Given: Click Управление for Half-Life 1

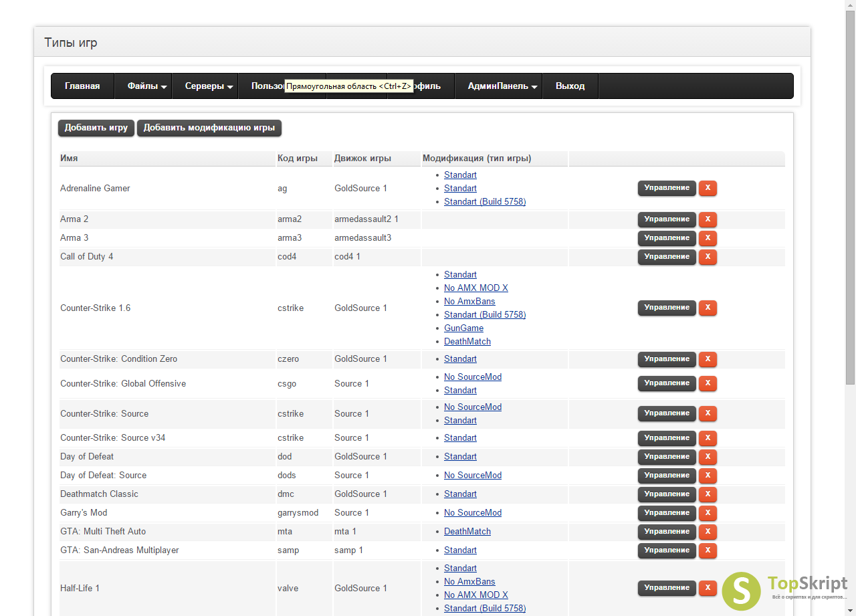Looking at the screenshot, I should pyautogui.click(x=667, y=588).
